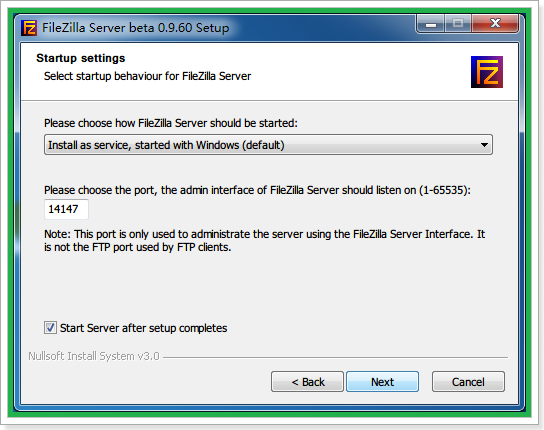Click the 'Start Server after setup completes' label

(x=143, y=328)
